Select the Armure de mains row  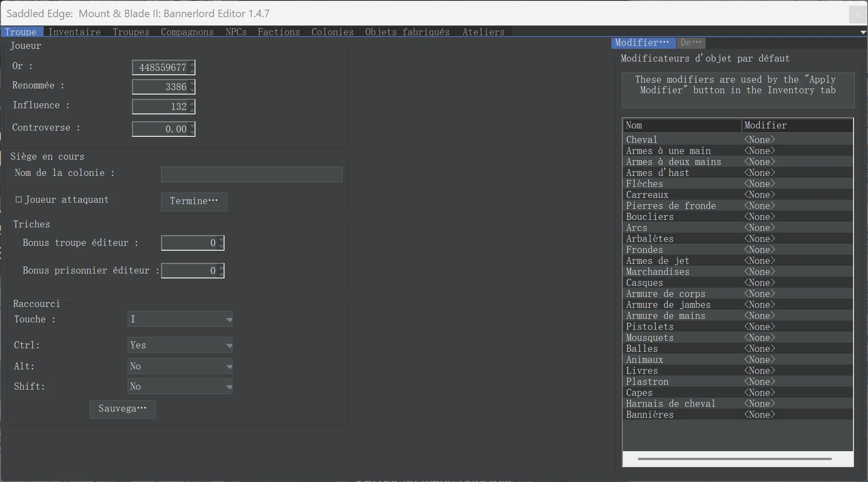738,316
